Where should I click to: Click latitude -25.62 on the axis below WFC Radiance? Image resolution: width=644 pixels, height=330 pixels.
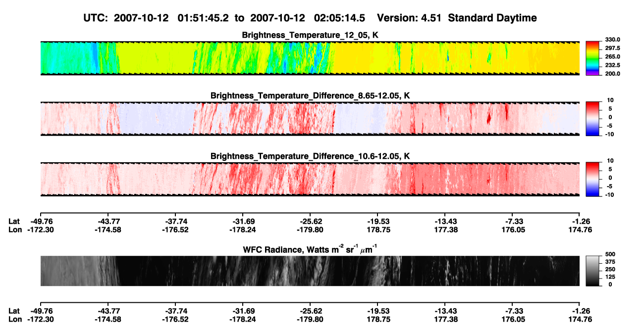(x=310, y=311)
